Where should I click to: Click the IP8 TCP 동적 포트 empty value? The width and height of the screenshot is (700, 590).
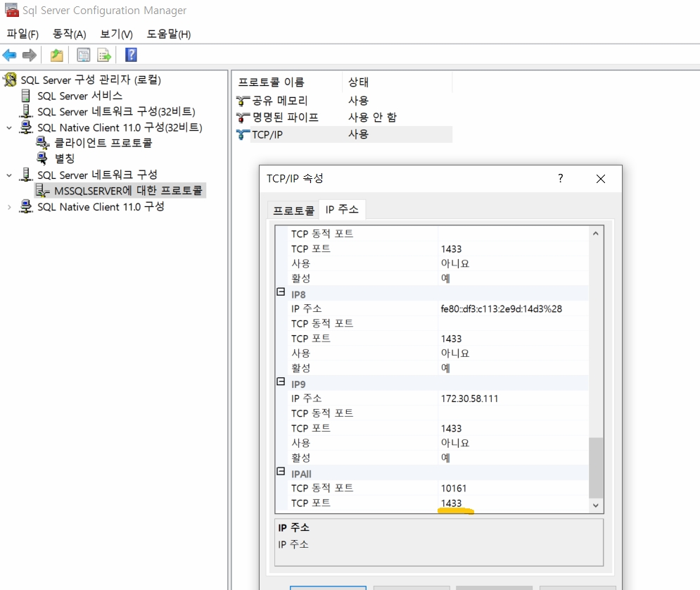[513, 323]
